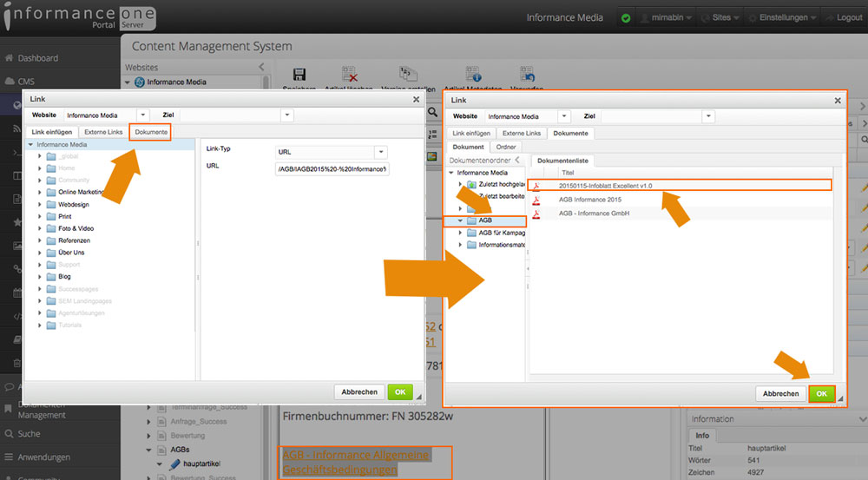
Task: Click the URL input field
Action: pyautogui.click(x=332, y=169)
